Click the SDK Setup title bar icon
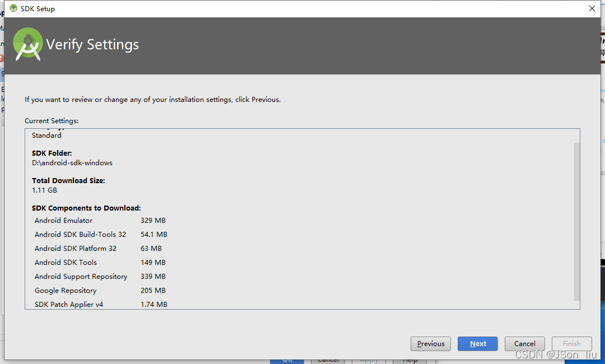 tap(13, 8)
